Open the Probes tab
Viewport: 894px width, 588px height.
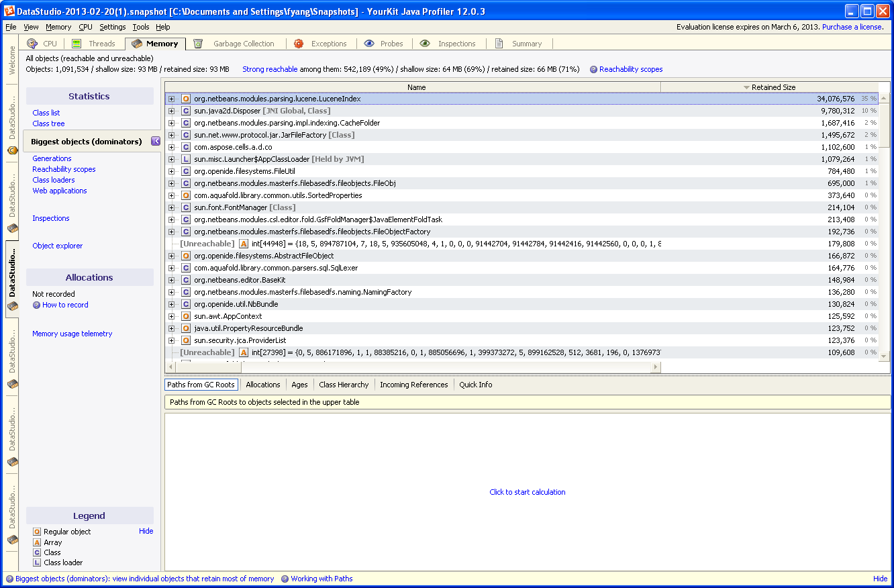coord(384,44)
